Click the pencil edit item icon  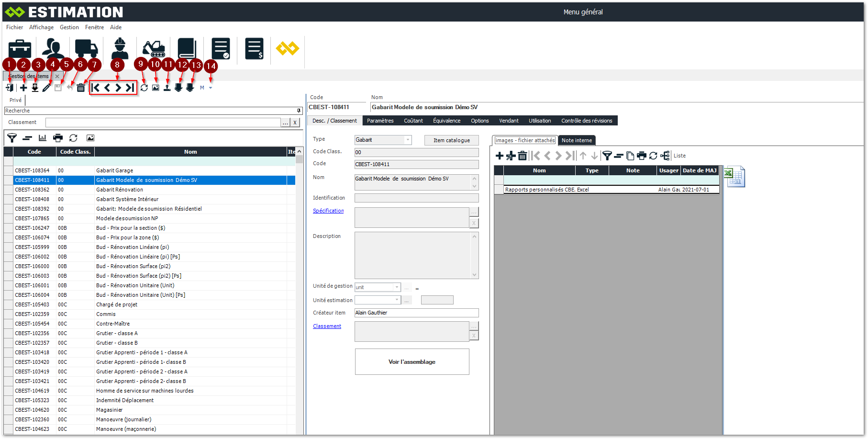coord(46,88)
